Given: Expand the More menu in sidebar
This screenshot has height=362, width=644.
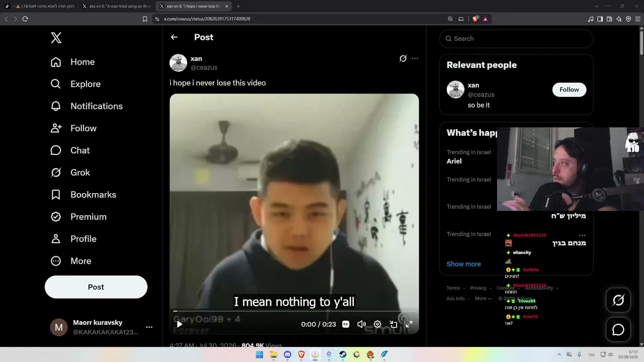Looking at the screenshot, I should (70, 261).
